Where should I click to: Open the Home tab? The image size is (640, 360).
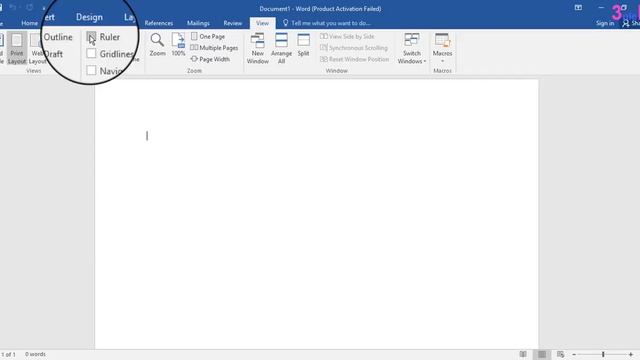click(x=29, y=23)
